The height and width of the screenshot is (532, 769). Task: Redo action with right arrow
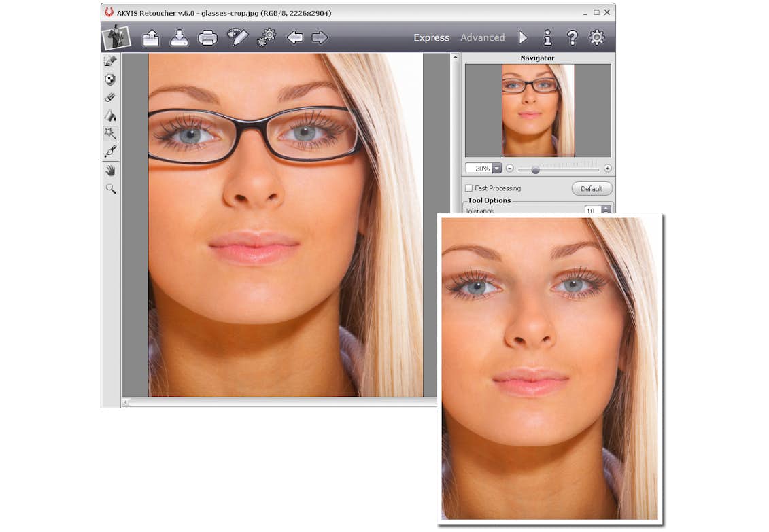click(x=320, y=37)
